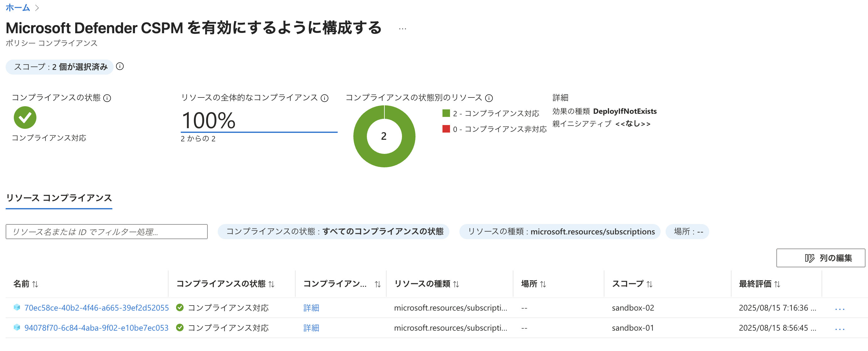
Task: Click the info icon next to スコープ
Action: (120, 66)
